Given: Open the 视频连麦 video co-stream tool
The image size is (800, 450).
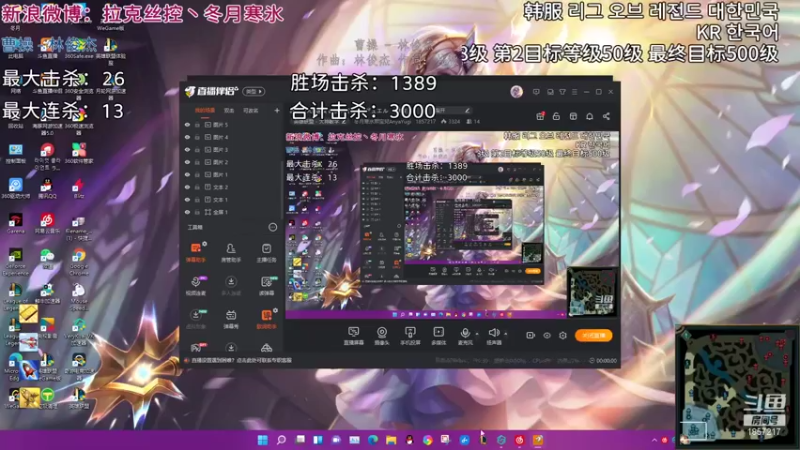Looking at the screenshot, I should click(x=195, y=285).
